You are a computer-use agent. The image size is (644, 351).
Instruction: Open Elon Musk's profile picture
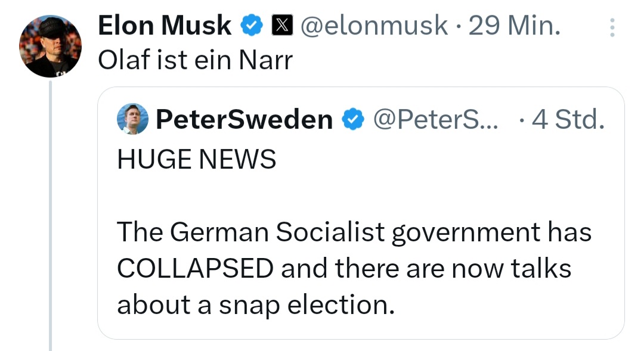pyautogui.click(x=50, y=46)
